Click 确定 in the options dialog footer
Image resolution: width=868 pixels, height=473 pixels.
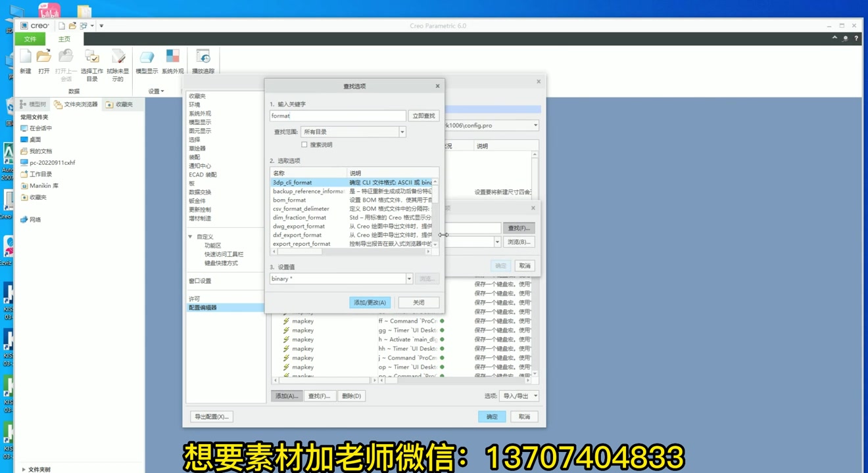pos(492,417)
